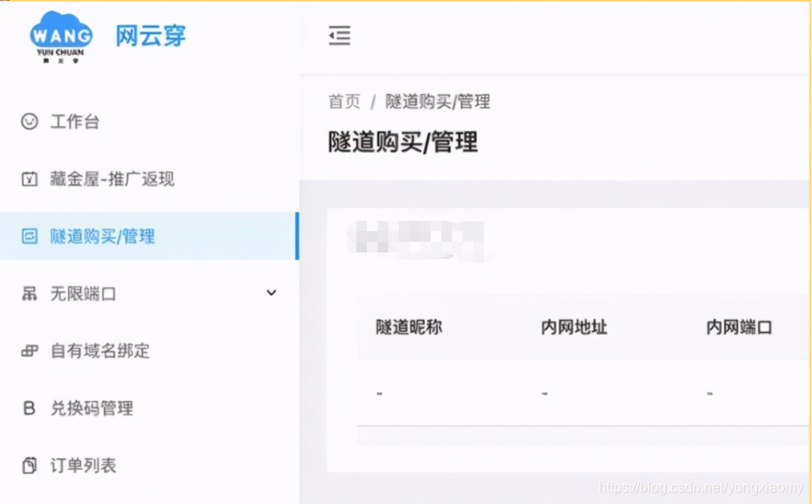Click the 隧道昵称 column header
Viewport: 812px width, 504px height.
(x=410, y=327)
